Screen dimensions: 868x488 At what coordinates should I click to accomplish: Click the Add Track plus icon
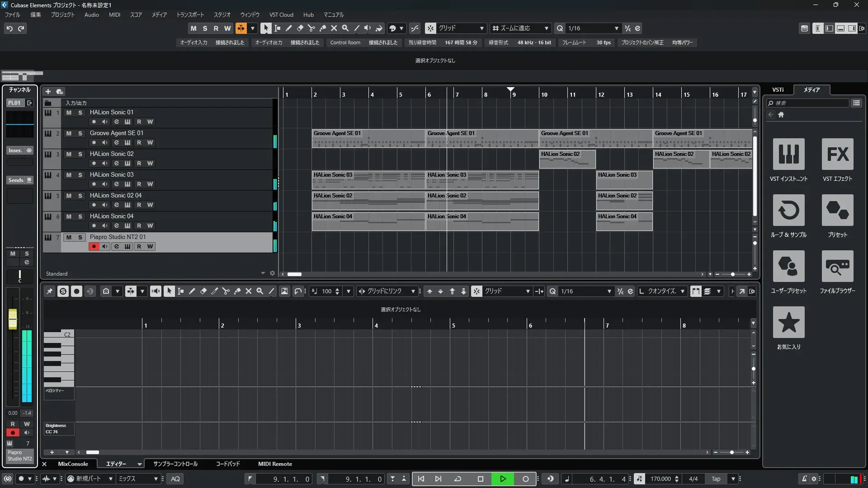pos(48,91)
